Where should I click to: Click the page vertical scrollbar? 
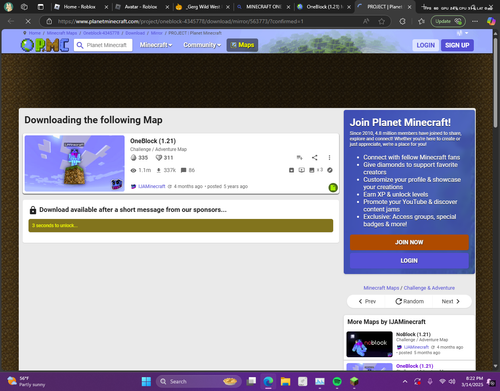(x=495, y=83)
